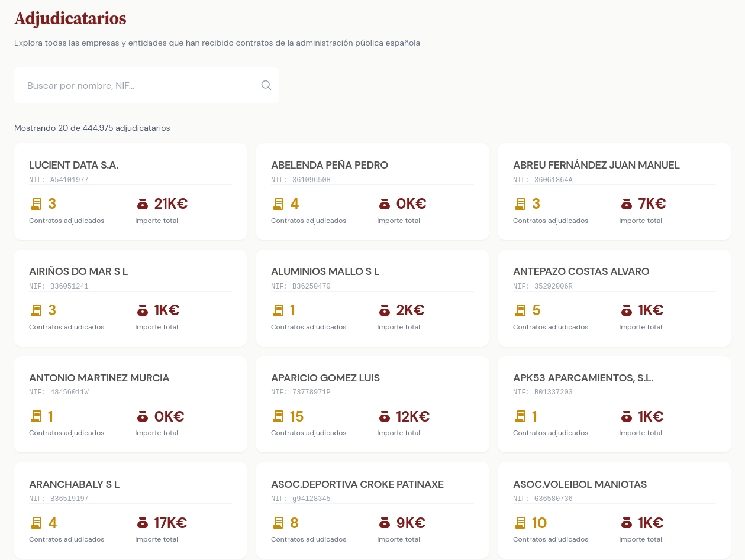Click the money bag icon in ARANCHABALY S L card
The image size is (745, 560).
coord(142,523)
